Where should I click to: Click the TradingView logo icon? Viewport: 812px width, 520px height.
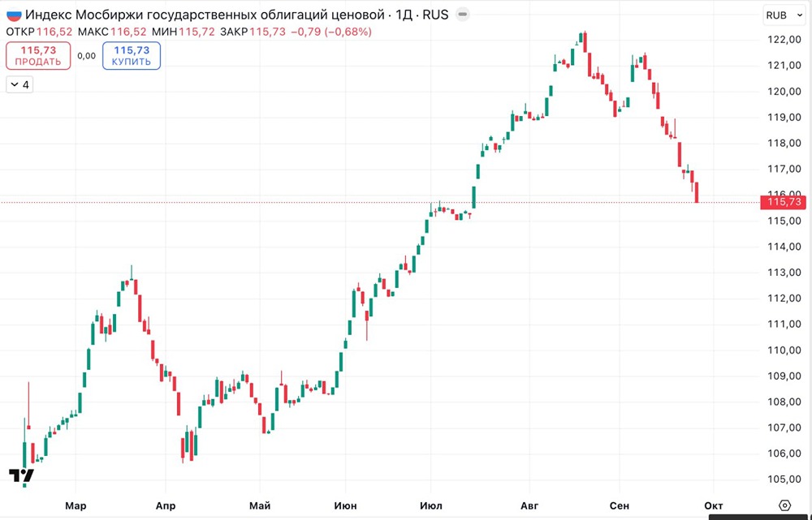21,475
